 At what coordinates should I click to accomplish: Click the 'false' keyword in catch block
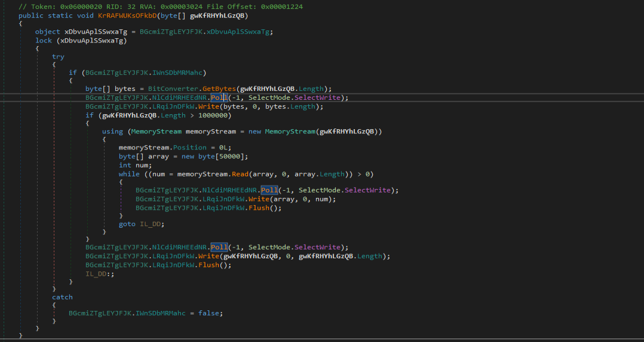[x=208, y=313]
